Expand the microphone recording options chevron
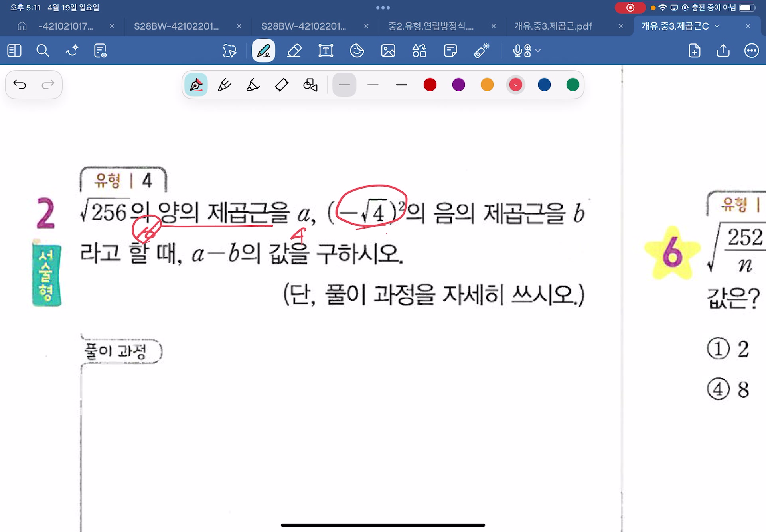This screenshot has height=532, width=766. click(538, 51)
